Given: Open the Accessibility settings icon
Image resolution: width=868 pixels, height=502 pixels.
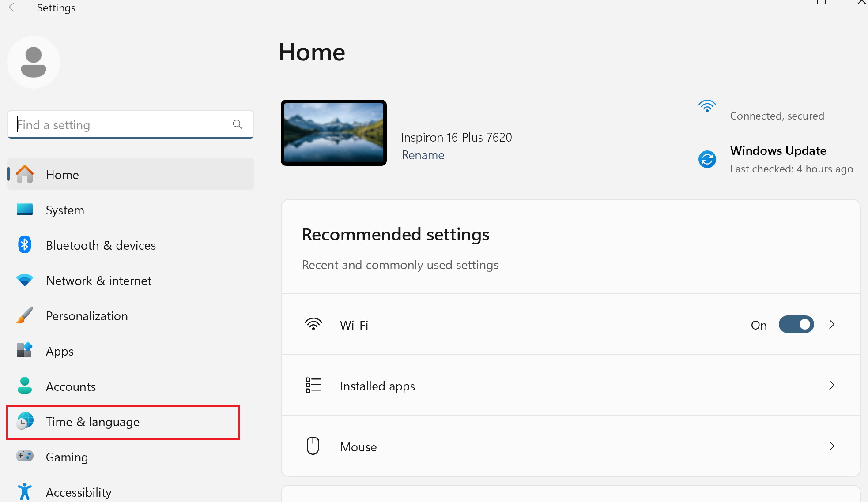Looking at the screenshot, I should 25,491.
